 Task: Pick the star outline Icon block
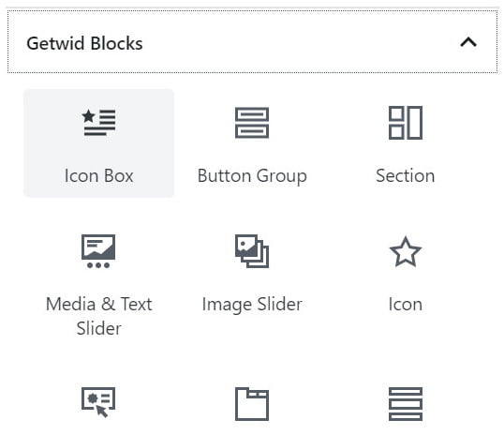pyautogui.click(x=406, y=252)
